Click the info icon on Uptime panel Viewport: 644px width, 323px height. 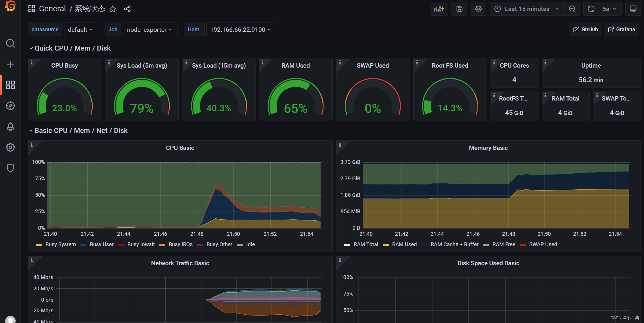coord(545,62)
